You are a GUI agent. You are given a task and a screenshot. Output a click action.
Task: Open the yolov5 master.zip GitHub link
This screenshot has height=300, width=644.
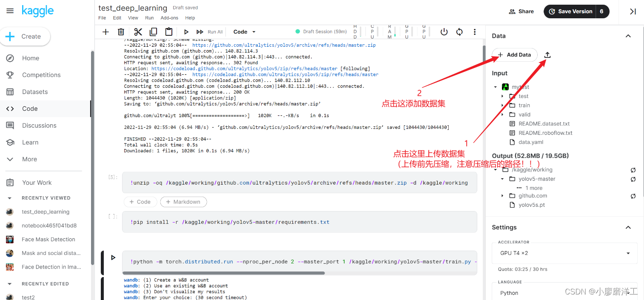pos(284,45)
